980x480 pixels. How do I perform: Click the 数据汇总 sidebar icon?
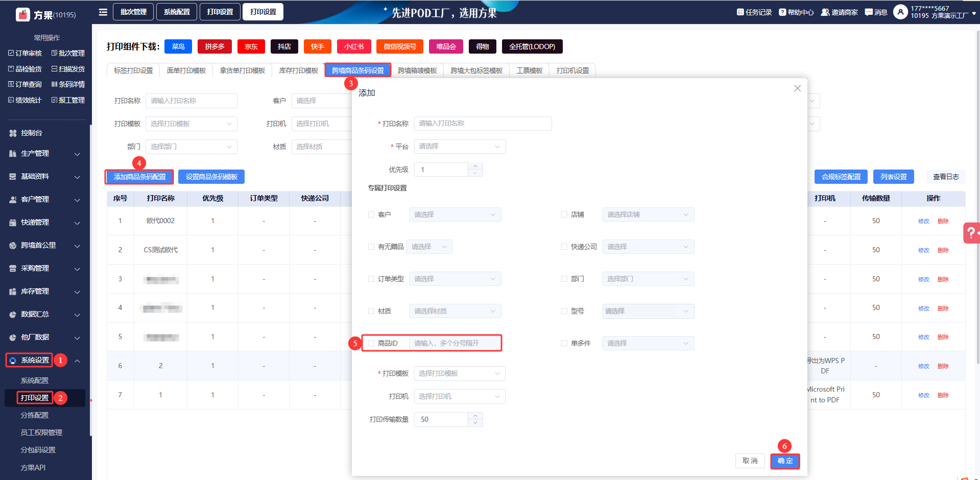[x=13, y=314]
